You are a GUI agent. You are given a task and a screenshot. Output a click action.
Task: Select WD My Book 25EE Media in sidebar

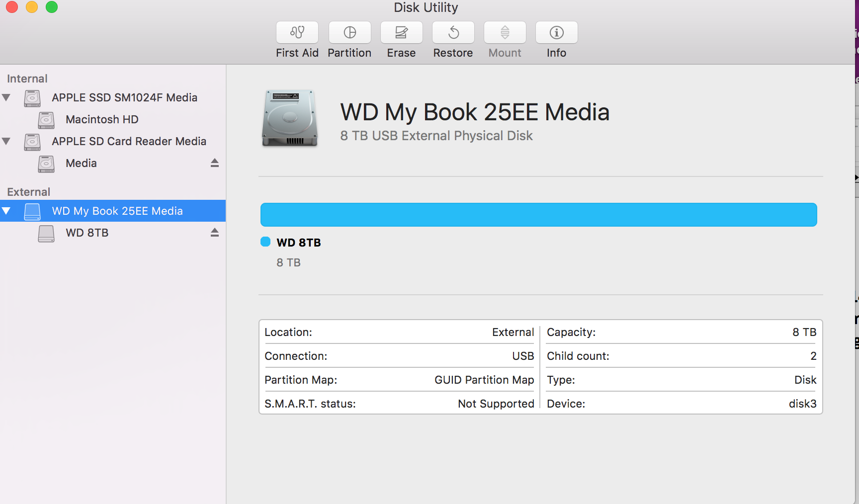click(113, 211)
